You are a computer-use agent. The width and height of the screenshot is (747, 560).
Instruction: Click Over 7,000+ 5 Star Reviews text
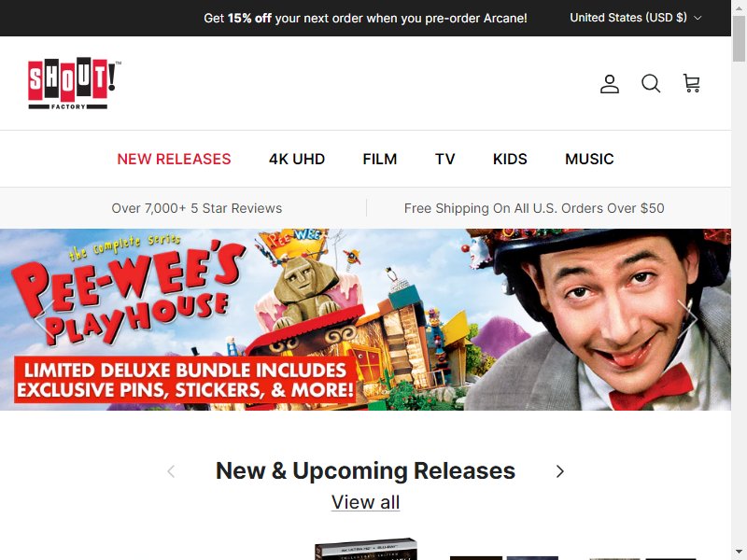pos(197,208)
